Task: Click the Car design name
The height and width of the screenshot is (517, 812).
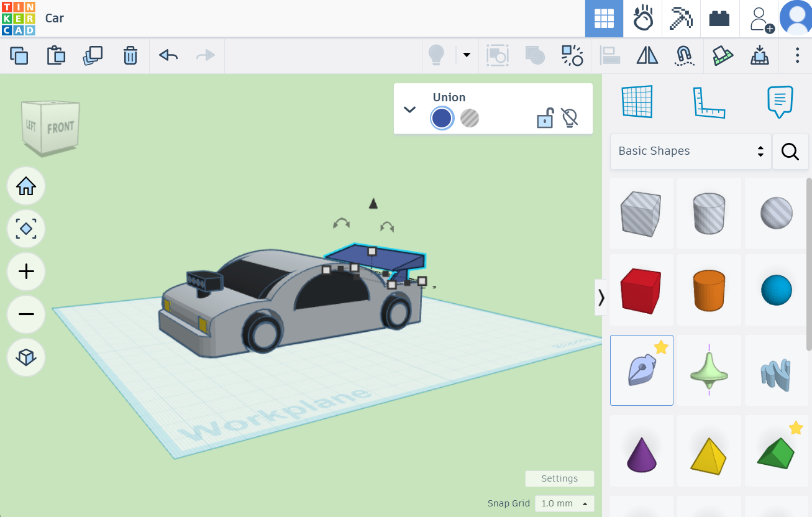Action: (x=55, y=18)
